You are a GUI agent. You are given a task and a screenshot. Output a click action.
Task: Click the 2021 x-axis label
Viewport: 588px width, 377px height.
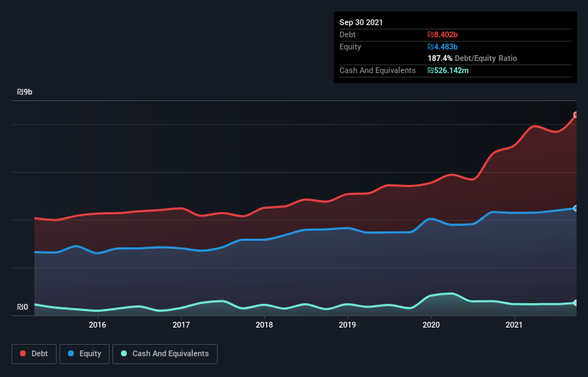(514, 325)
